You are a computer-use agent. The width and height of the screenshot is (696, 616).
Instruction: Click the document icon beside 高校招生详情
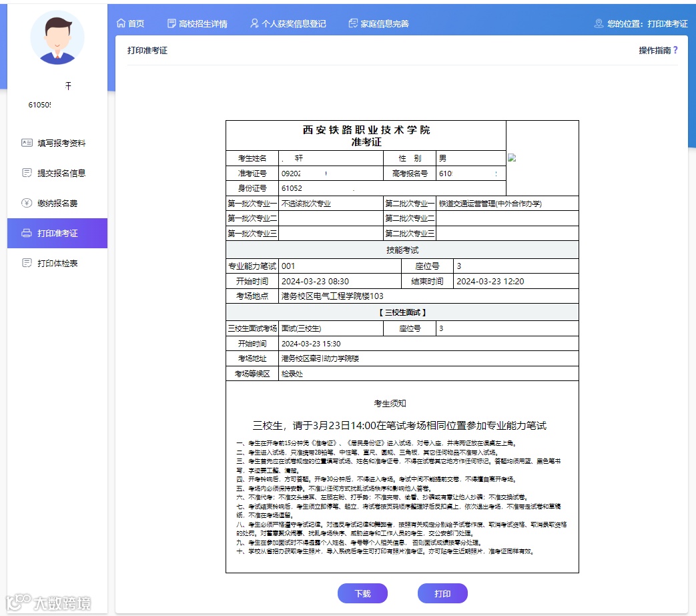(171, 23)
